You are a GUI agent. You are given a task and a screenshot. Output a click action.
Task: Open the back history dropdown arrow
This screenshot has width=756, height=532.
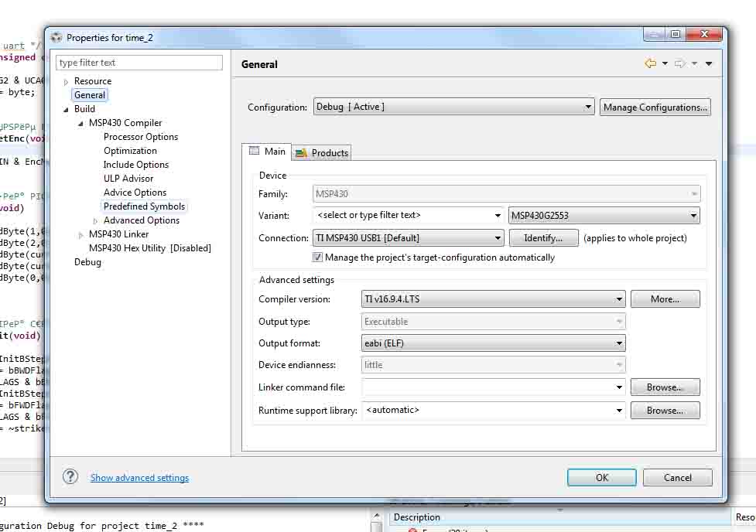click(665, 64)
